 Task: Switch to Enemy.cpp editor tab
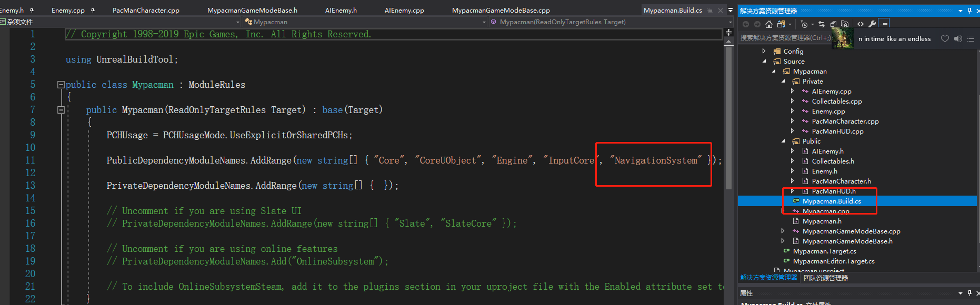coord(68,11)
